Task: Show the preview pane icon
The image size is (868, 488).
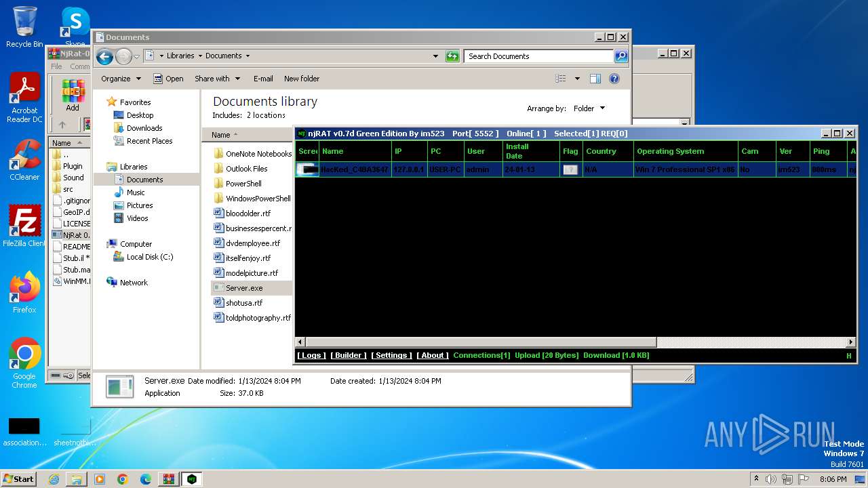Action: pos(595,79)
